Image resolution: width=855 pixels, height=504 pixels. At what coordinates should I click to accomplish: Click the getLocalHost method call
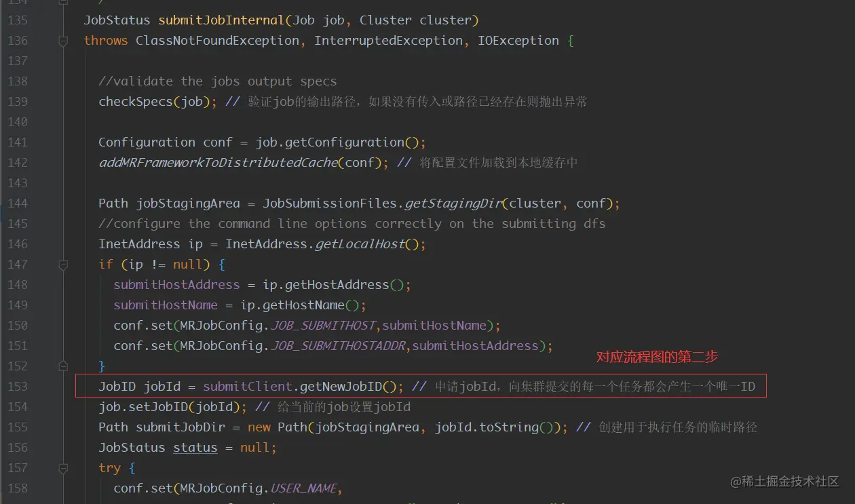coord(360,244)
